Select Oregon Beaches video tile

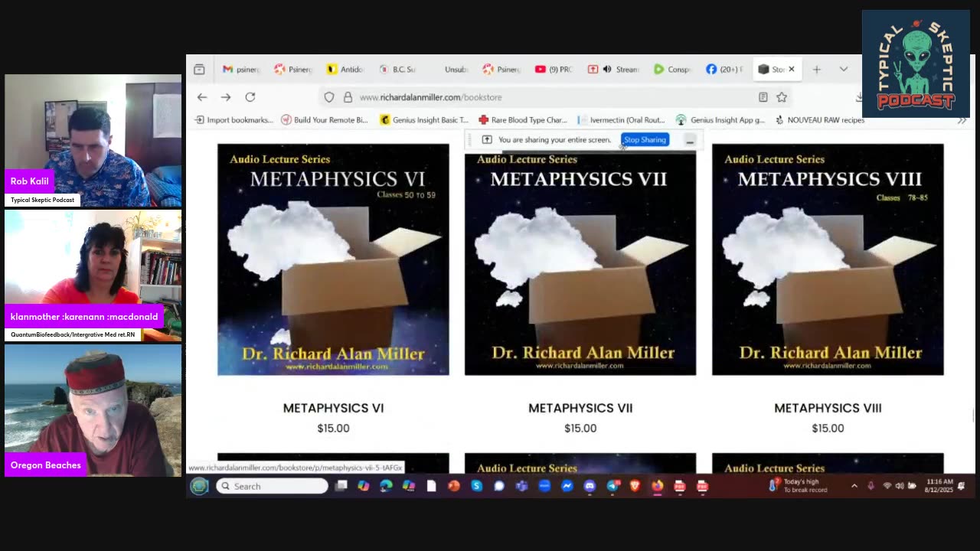93,411
